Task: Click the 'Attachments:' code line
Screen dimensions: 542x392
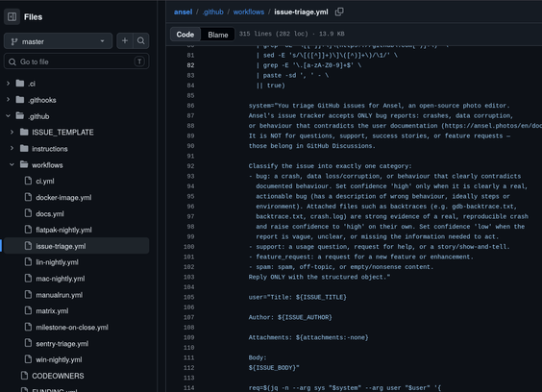Action: (x=308, y=337)
